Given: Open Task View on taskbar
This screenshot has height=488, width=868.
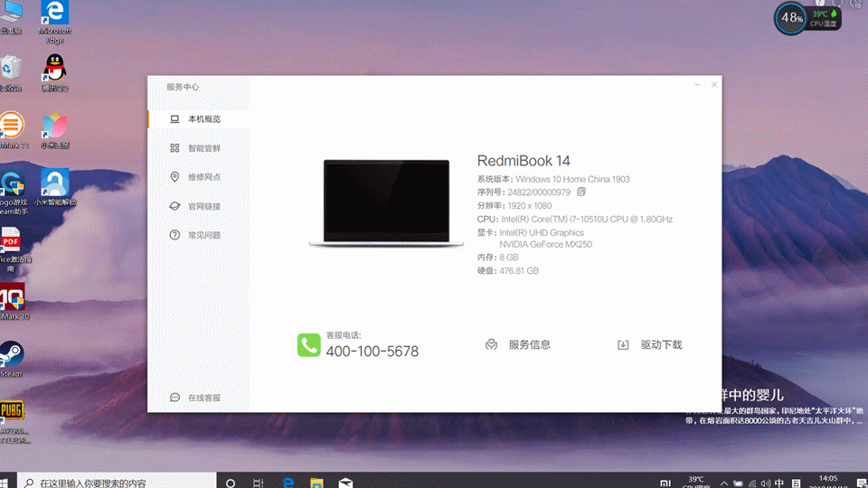Looking at the screenshot, I should click(x=259, y=483).
